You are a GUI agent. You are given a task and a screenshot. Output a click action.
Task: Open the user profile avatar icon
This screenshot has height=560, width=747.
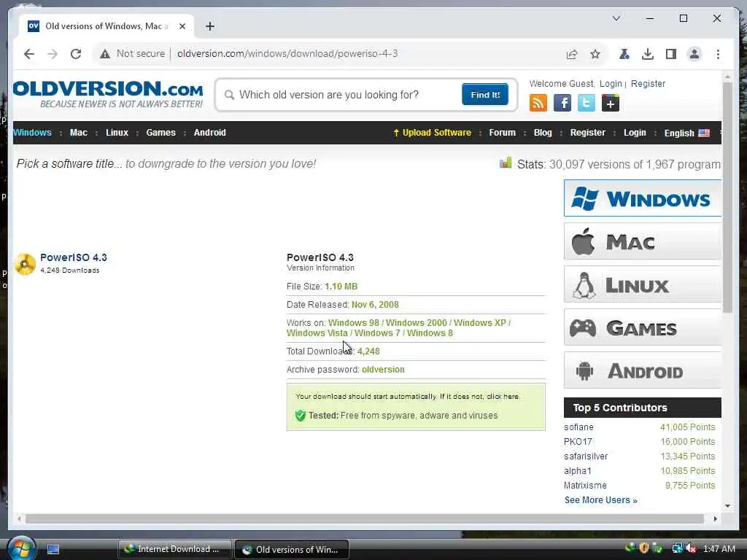pyautogui.click(x=694, y=54)
